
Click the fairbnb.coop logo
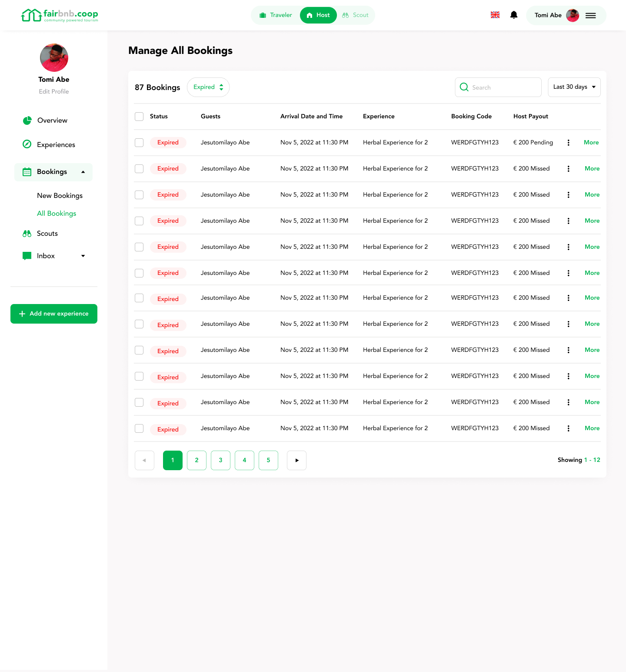click(x=60, y=15)
